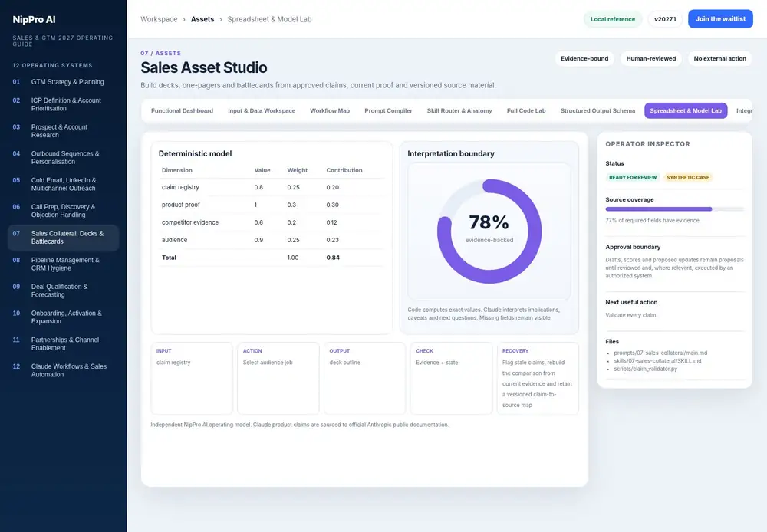Click the product proof row
The width and height of the screenshot is (767, 532).
272,205
